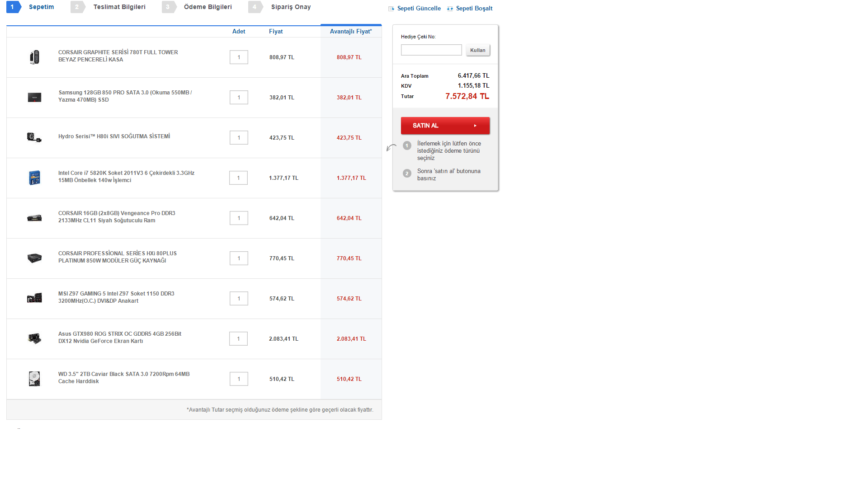
Task: Go to the Teslimat Bilgileri step
Action: (119, 7)
